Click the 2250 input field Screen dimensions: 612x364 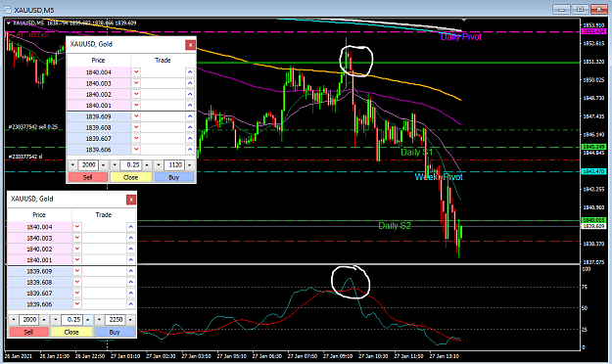[116, 320]
